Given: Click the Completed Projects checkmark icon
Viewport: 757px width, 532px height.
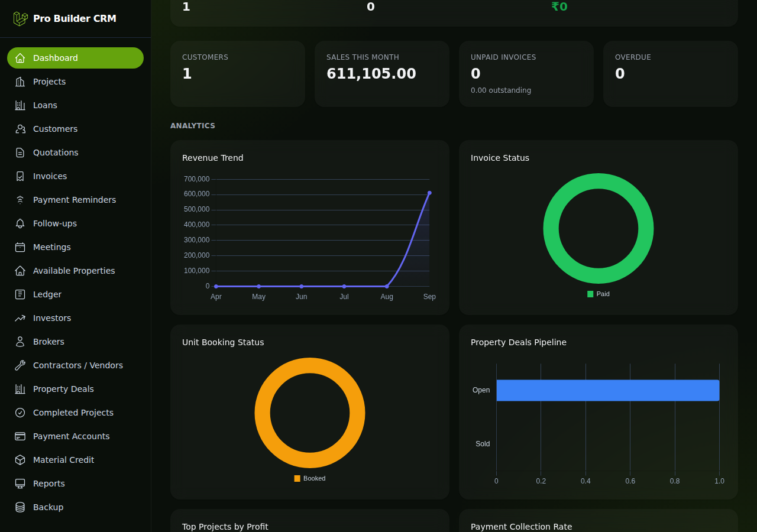Looking at the screenshot, I should [x=20, y=413].
